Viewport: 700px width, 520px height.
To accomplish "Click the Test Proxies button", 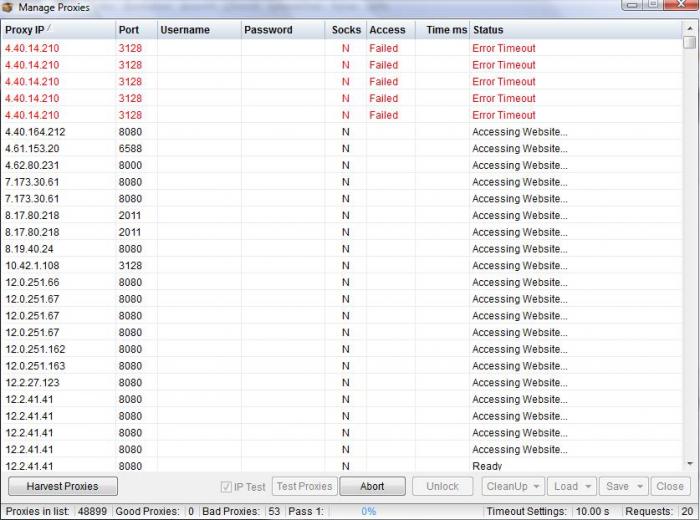I will [x=304, y=487].
